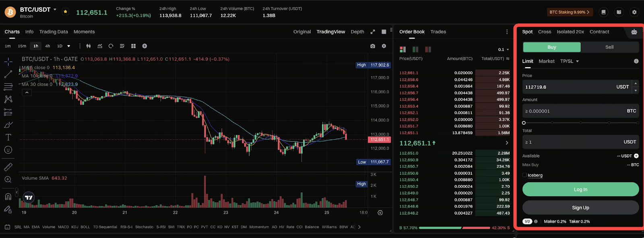The width and height of the screenshot is (644, 238).
Task: Select the Sell side toggle
Action: click(610, 47)
